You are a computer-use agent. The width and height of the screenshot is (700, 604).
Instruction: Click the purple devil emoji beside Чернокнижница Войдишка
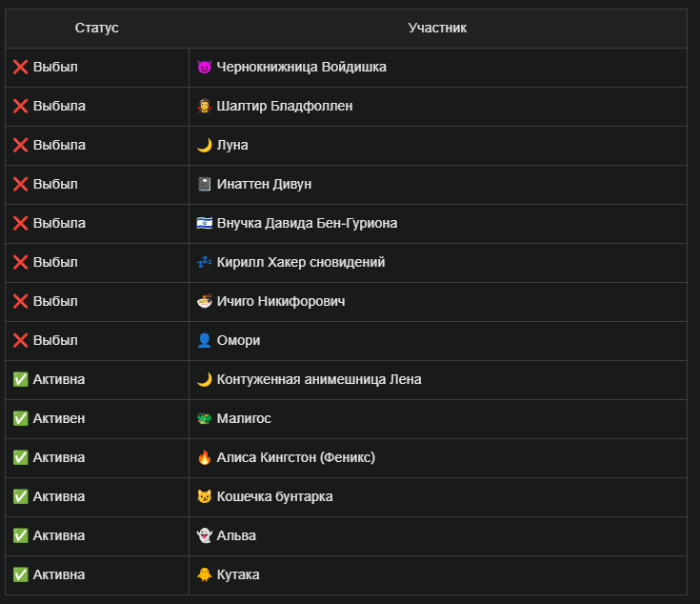pyautogui.click(x=204, y=67)
